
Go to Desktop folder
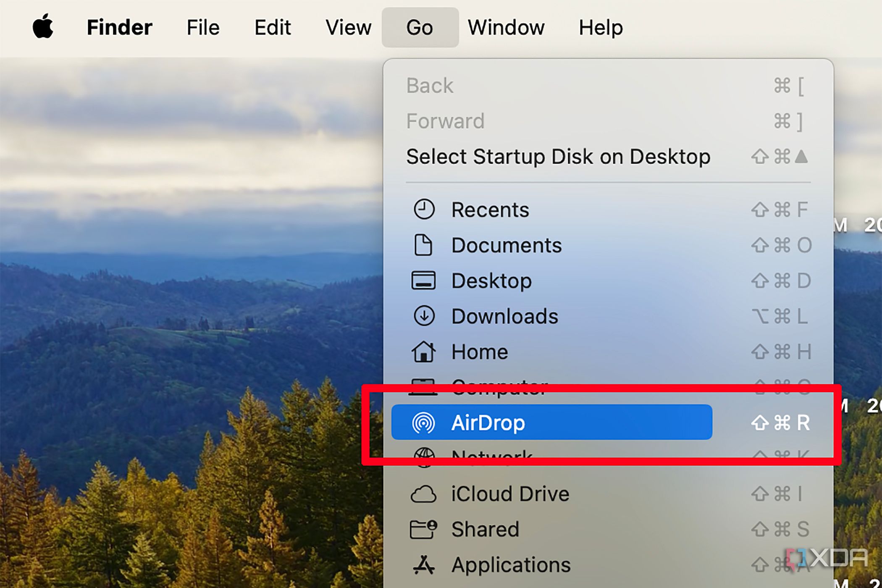point(608,281)
